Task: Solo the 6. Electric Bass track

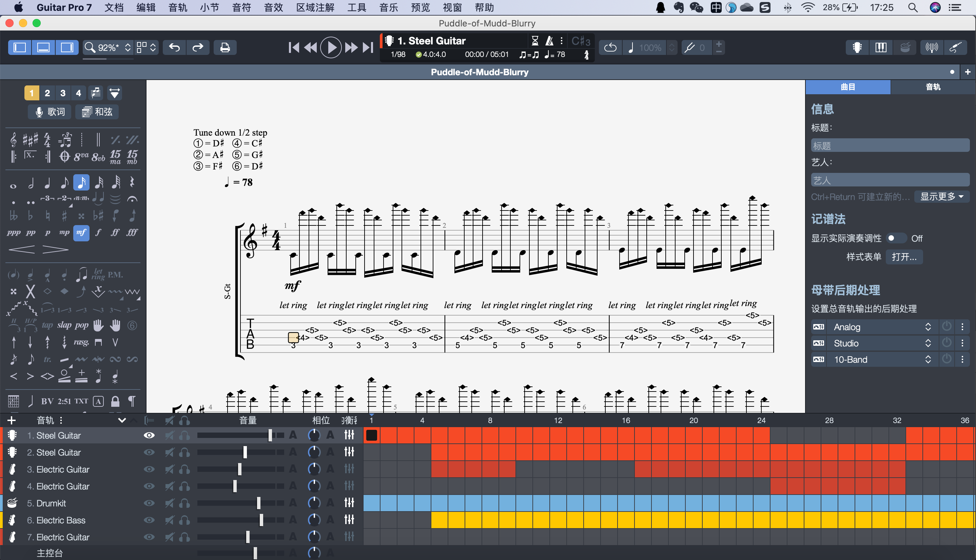Action: 185,520
